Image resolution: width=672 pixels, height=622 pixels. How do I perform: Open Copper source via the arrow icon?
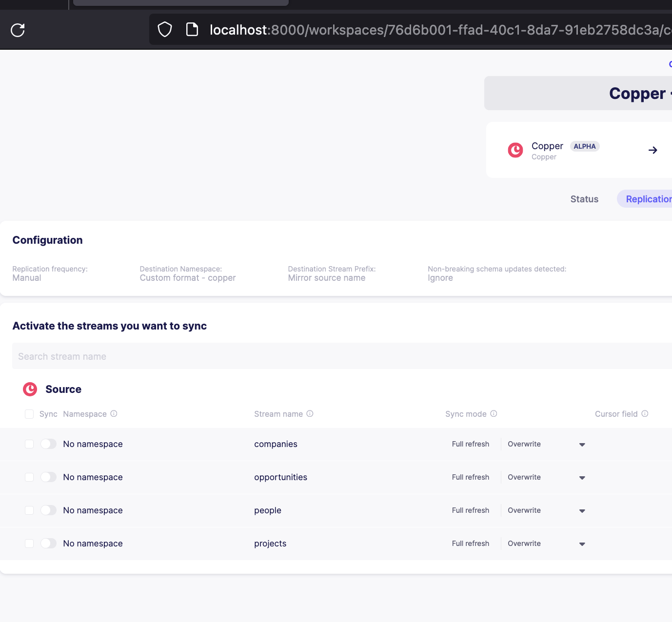coord(653,150)
